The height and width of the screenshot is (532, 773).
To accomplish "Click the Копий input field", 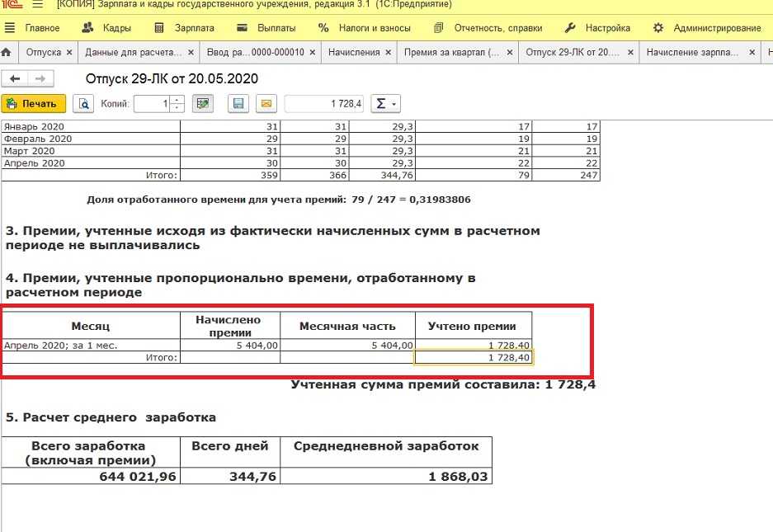I will (x=153, y=104).
